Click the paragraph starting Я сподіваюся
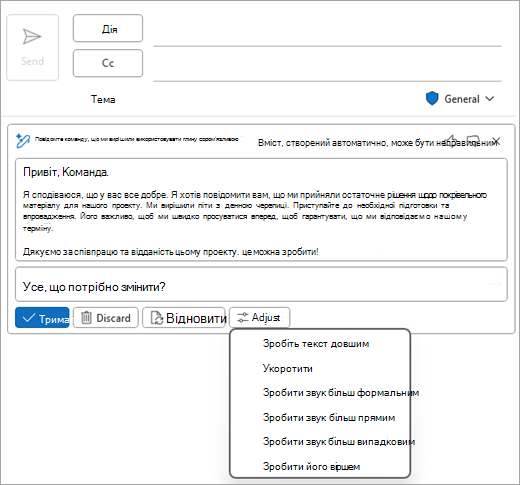 255,211
